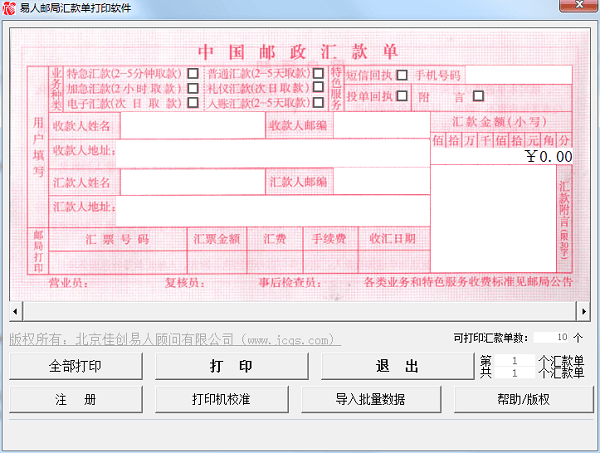The height and width of the screenshot is (453, 600).
Task: Open 打印机校准 printer calibration
Action: click(x=222, y=399)
